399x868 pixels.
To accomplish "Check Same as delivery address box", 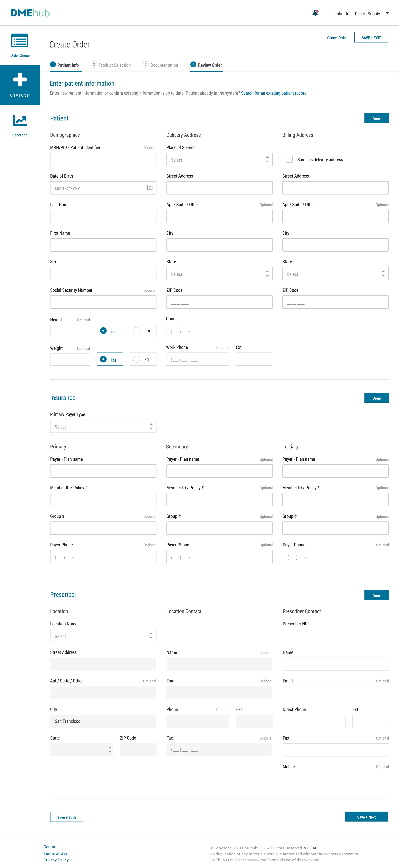I will point(289,159).
